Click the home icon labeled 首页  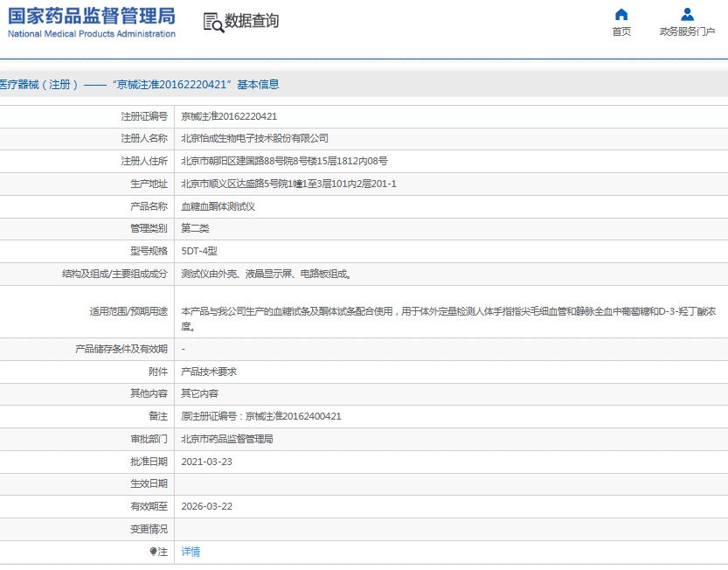click(x=621, y=15)
